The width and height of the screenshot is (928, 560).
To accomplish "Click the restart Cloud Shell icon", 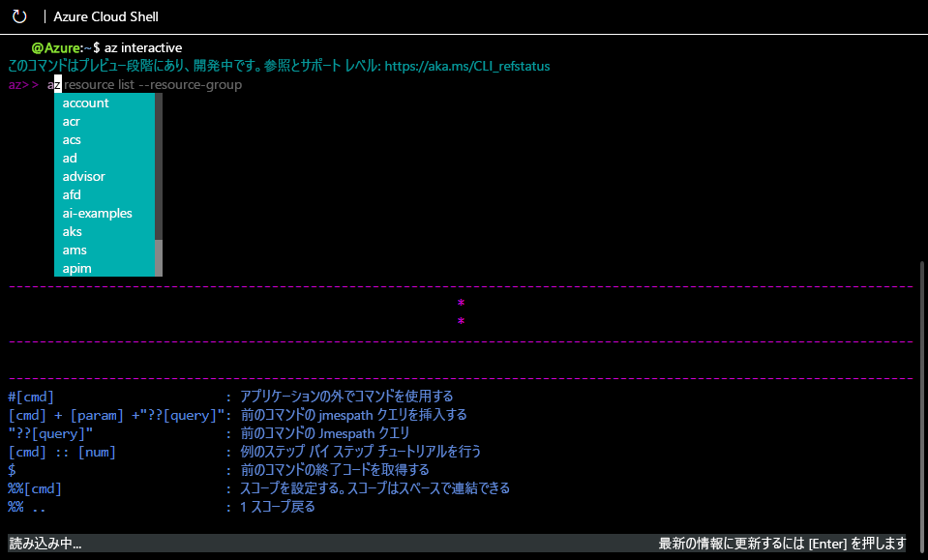I will pyautogui.click(x=19, y=15).
